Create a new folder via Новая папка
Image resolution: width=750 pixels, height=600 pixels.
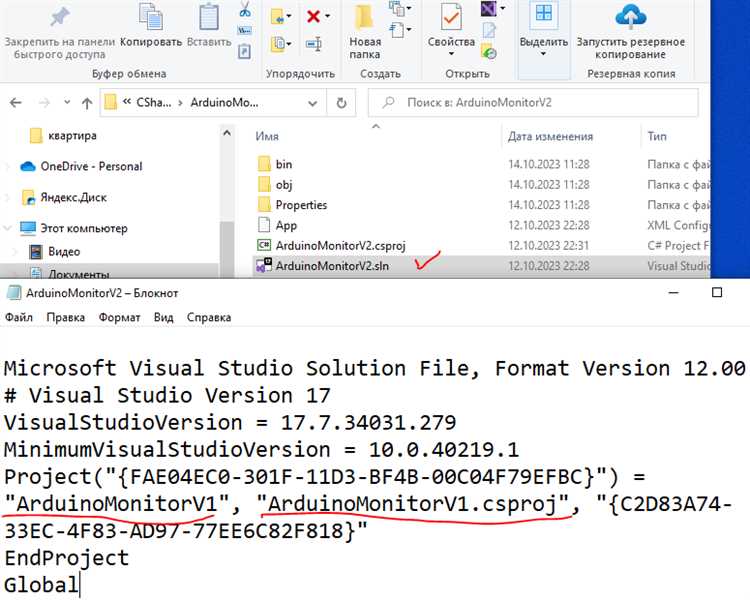pos(364,32)
